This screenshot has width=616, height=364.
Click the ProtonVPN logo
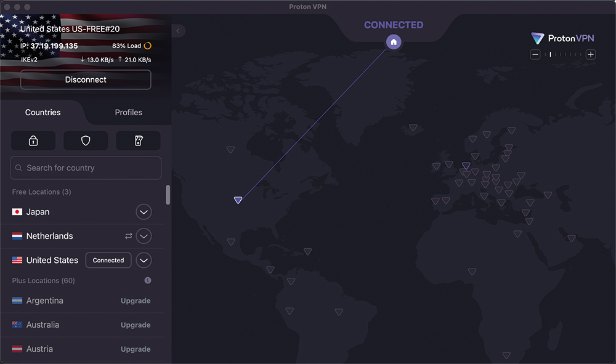(x=562, y=38)
